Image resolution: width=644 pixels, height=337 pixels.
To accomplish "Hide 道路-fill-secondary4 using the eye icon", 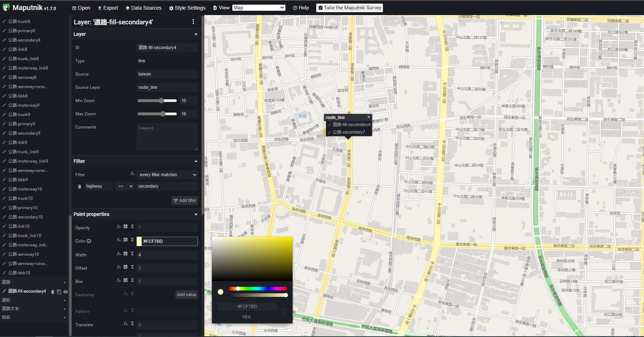I will tap(65, 292).
